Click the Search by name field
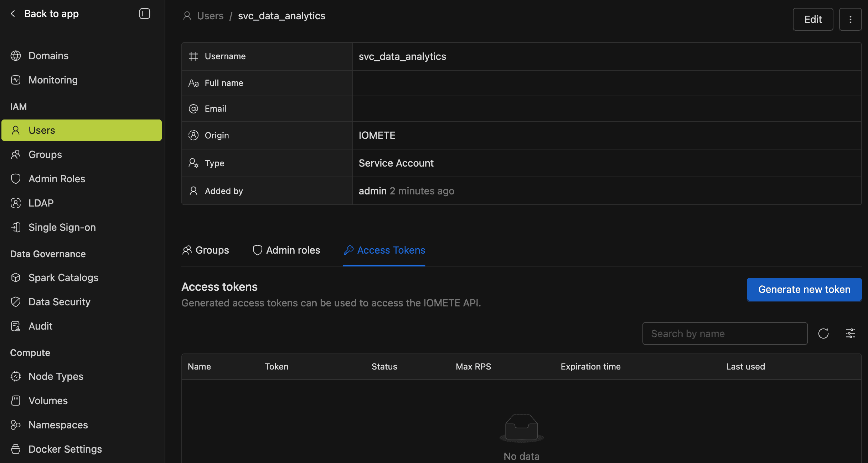This screenshot has width=868, height=463. (x=725, y=333)
